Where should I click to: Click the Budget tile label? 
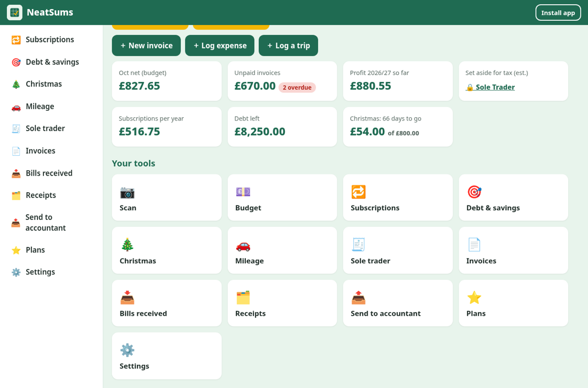pyautogui.click(x=248, y=208)
